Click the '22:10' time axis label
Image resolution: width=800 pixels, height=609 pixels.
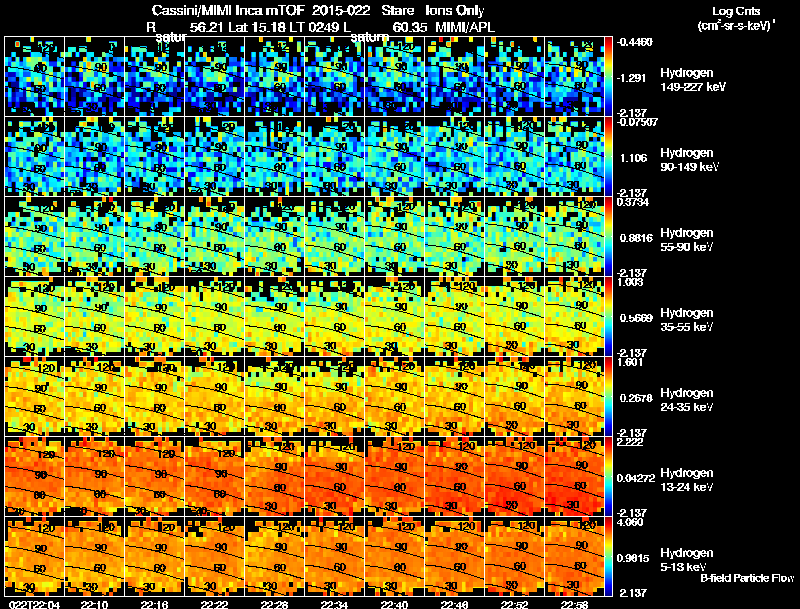94,604
